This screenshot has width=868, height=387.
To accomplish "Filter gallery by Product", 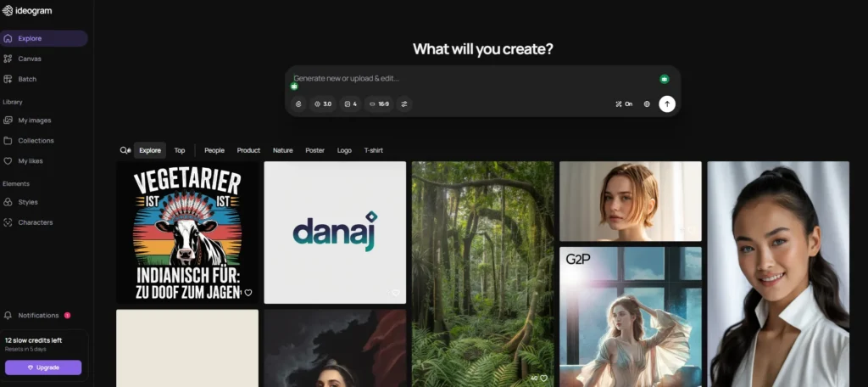I will pos(248,150).
